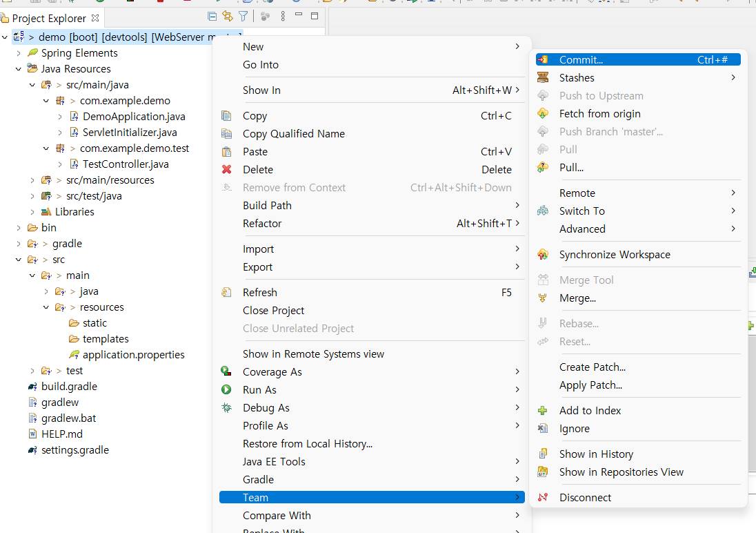This screenshot has height=533, width=756.
Task: Expand the gradle folder
Action: pyautogui.click(x=19, y=244)
